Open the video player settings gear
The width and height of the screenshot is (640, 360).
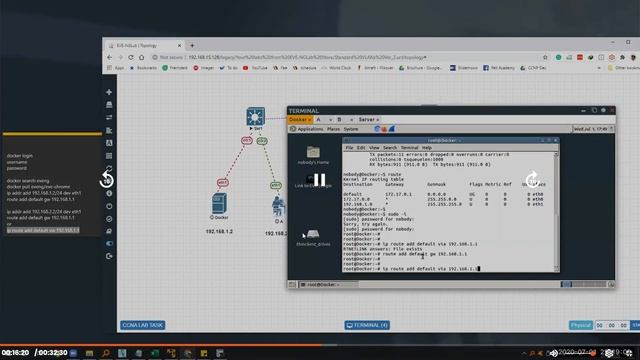click(609, 353)
